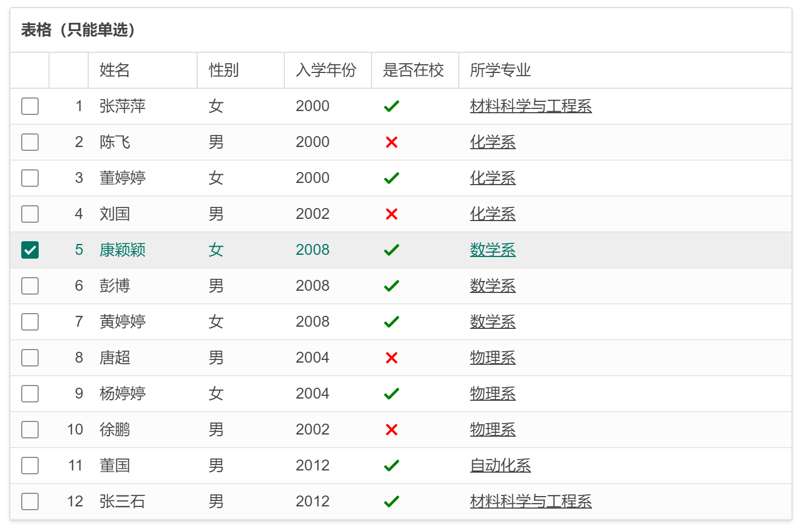The height and width of the screenshot is (532, 804).
Task: Uncheck the selected checkbox for 康颖颖
Action: (x=30, y=250)
